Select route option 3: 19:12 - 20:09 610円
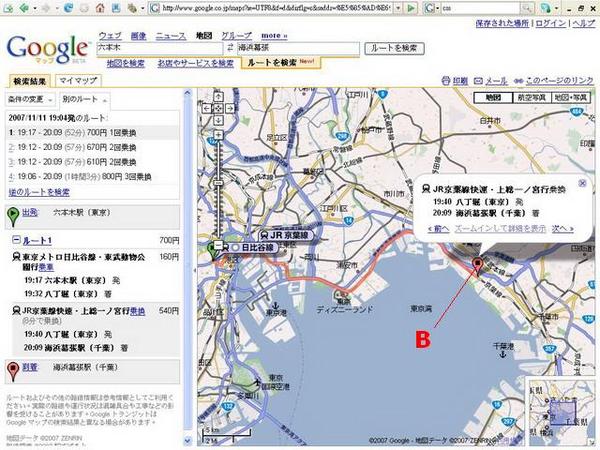The width and height of the screenshot is (600, 450). click(x=93, y=162)
